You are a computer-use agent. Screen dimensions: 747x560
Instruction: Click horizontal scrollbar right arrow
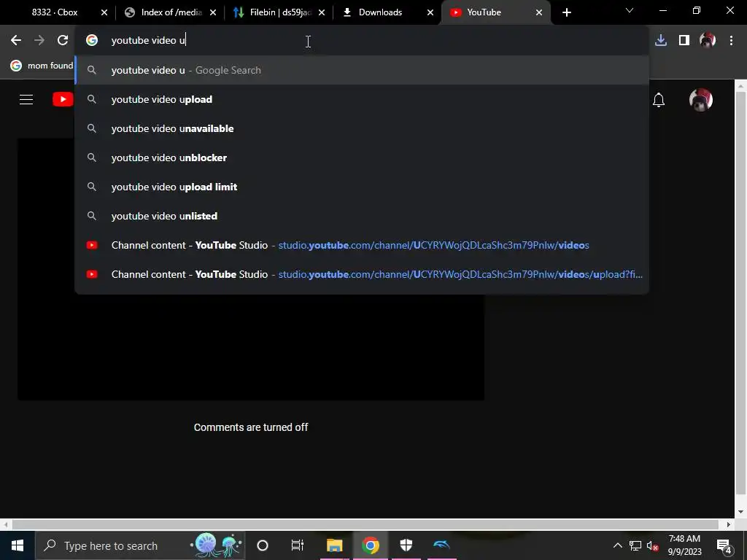point(729,525)
